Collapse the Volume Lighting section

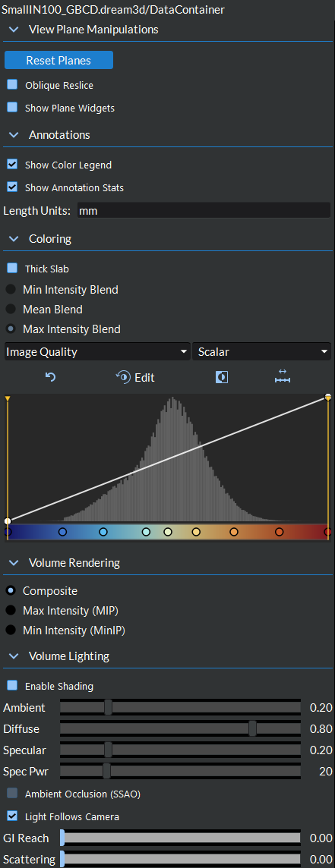(14, 656)
